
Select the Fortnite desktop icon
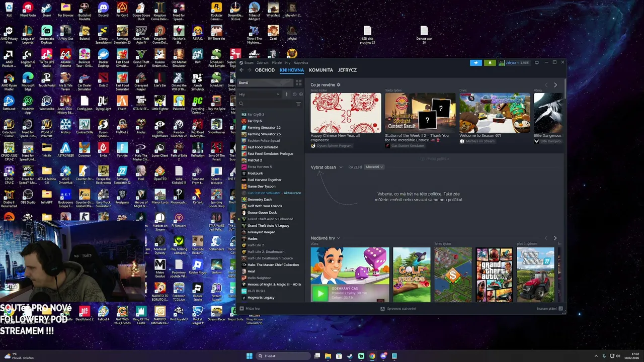(x=122, y=150)
